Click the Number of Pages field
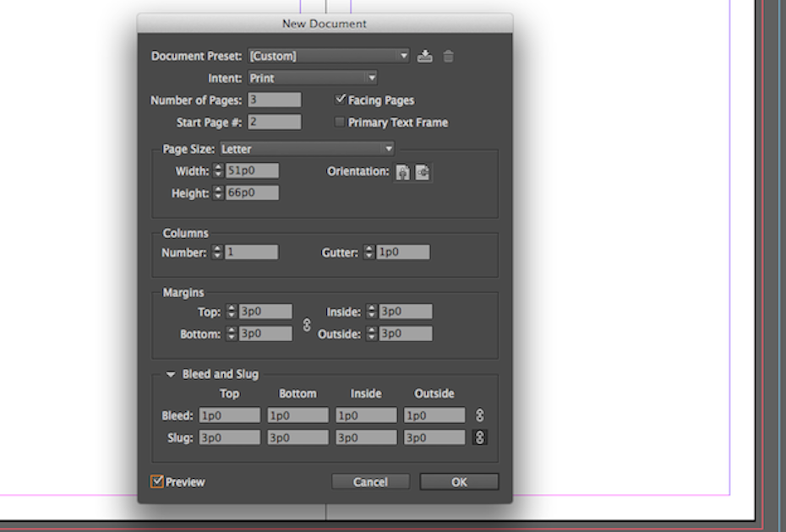 pos(275,100)
